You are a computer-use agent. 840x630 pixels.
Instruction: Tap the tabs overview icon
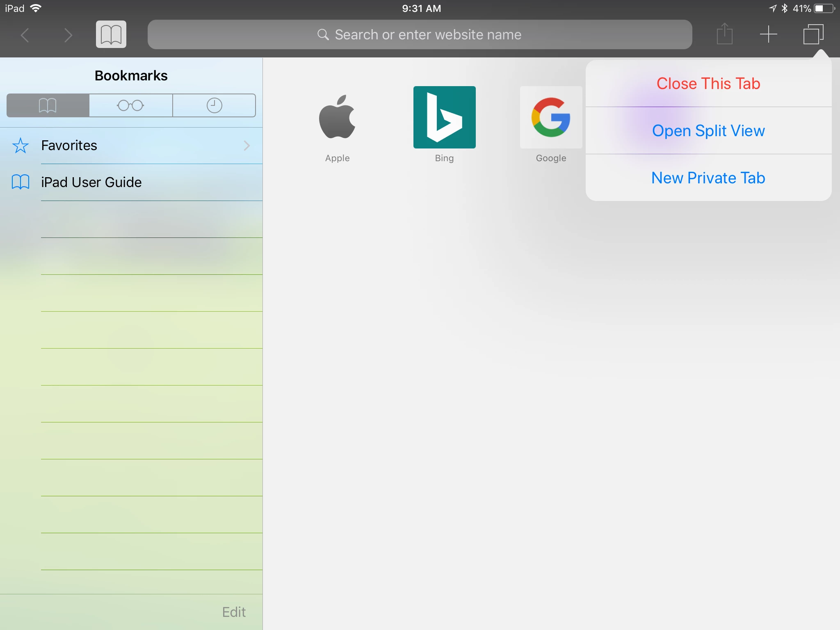[813, 34]
